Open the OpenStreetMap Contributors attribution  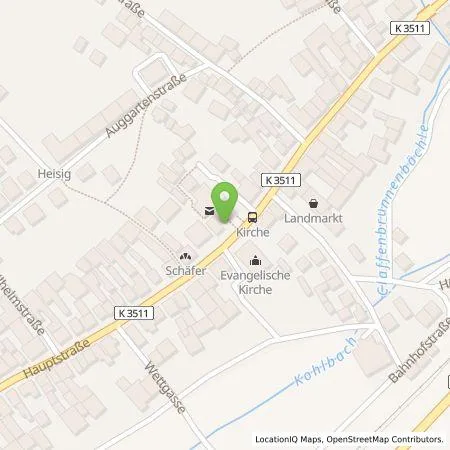(385, 439)
